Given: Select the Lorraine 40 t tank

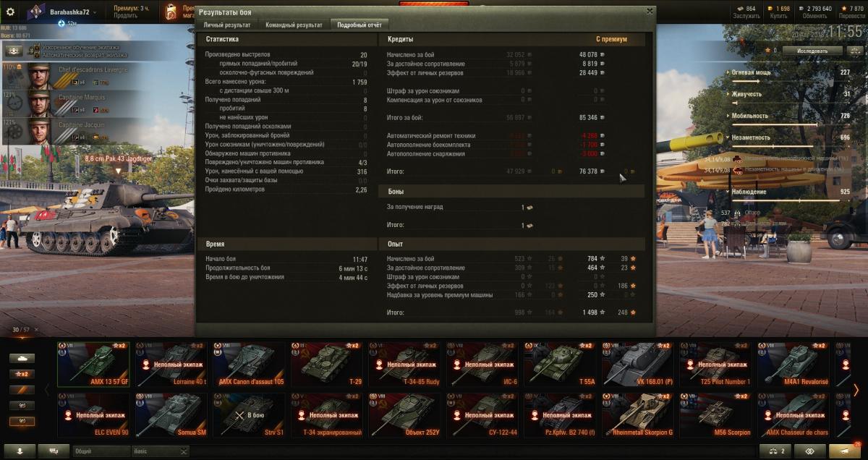Looking at the screenshot, I should (171, 364).
